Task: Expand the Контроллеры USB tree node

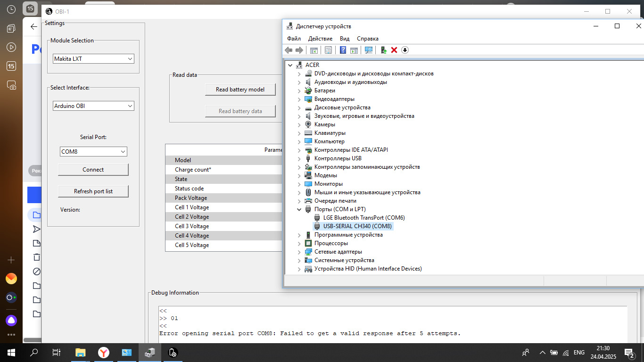Action: point(299,158)
